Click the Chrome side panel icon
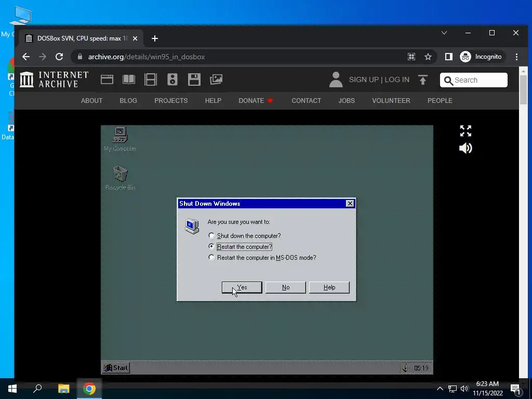Viewport: 532px width, 399px height. click(x=448, y=57)
